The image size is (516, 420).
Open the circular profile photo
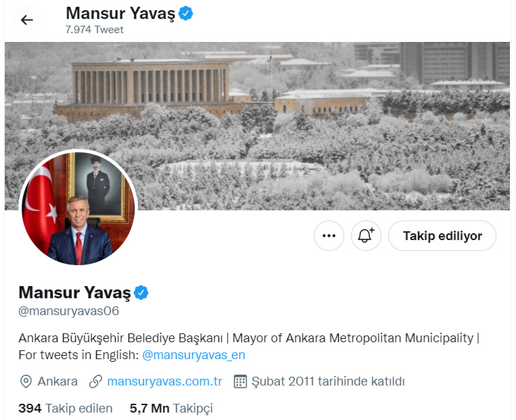pos(78,208)
